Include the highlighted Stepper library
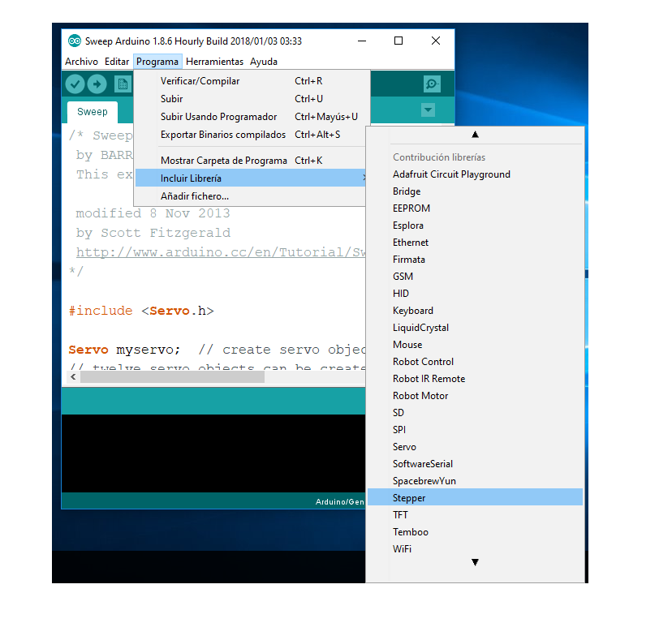Viewport: 672px width, 623px height. (475, 498)
